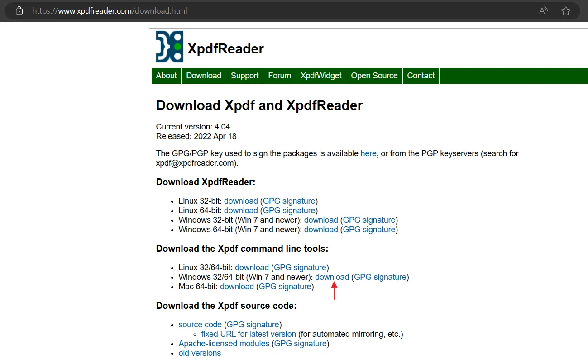The width and height of the screenshot is (588, 364).
Task: Open the site permissions lock icon
Action: pos(19,10)
